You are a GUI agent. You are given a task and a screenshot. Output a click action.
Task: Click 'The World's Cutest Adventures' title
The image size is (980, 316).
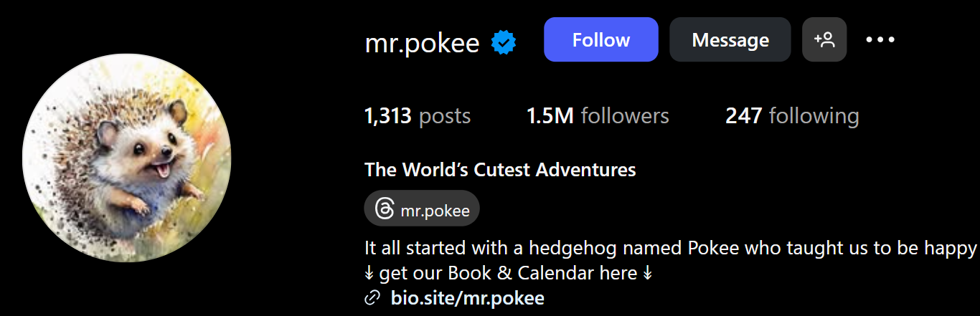point(500,170)
